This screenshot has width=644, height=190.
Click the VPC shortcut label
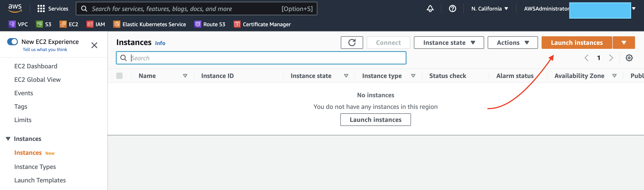(23, 24)
